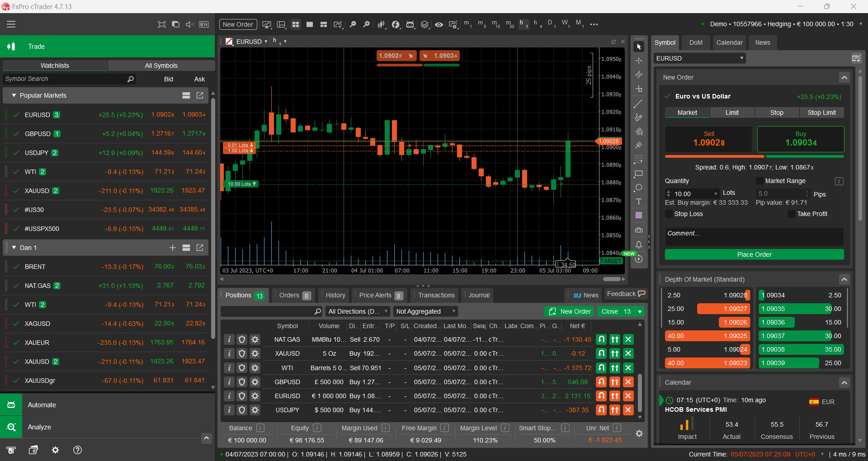Select the rectangle shape tool

click(x=639, y=174)
